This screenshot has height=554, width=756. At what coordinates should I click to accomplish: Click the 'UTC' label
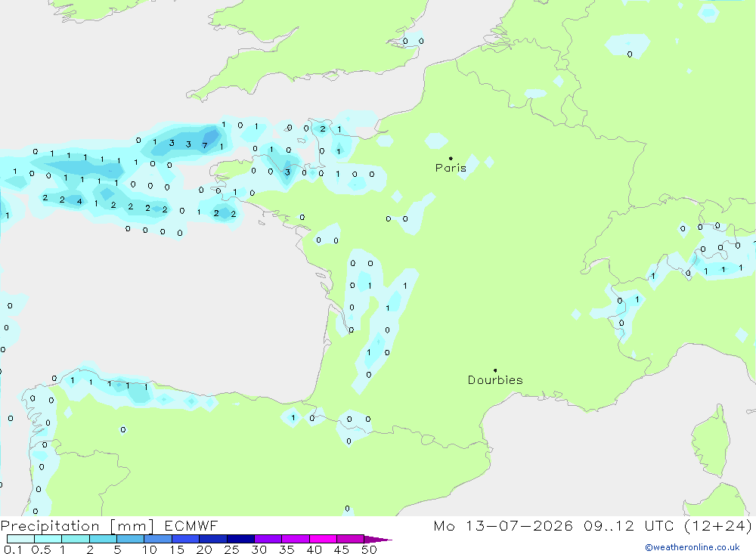pyautogui.click(x=658, y=526)
